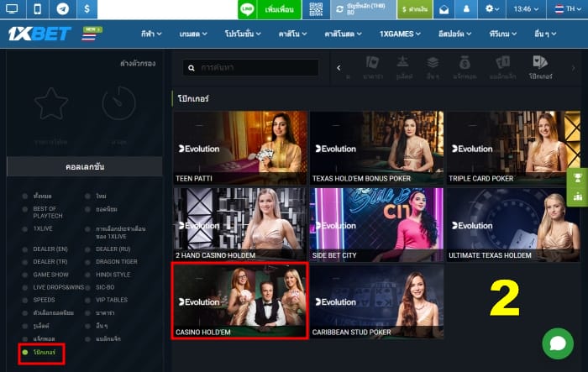Open the Telegram icon in top bar

coord(63,9)
